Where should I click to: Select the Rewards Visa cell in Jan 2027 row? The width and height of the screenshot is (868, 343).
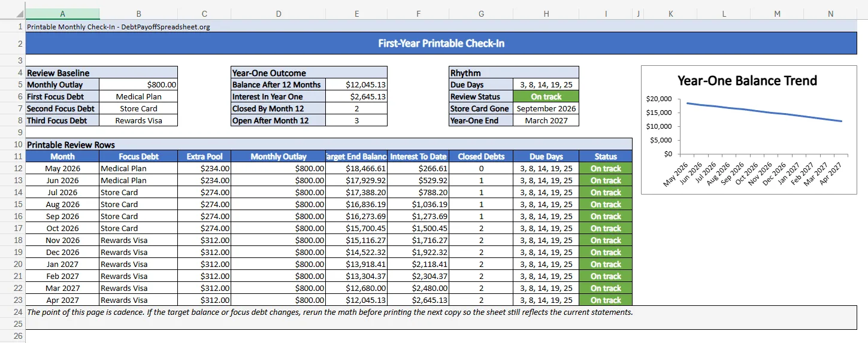[139, 264]
